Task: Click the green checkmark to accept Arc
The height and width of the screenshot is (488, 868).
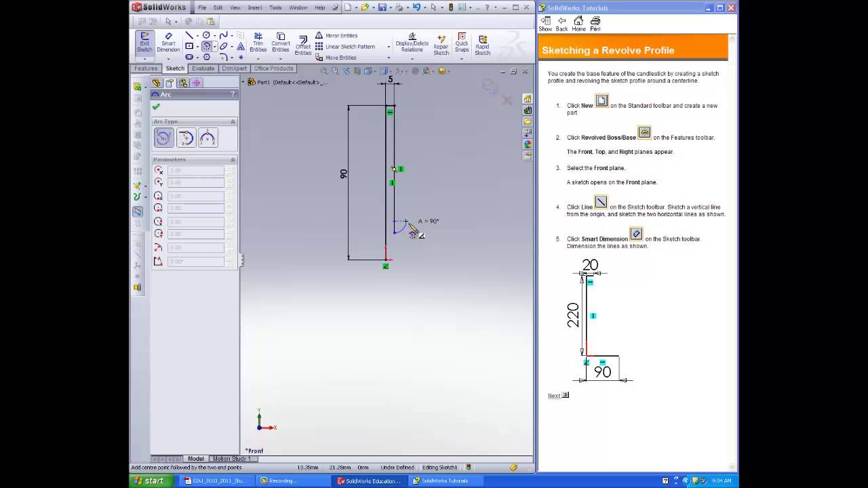Action: coord(156,106)
